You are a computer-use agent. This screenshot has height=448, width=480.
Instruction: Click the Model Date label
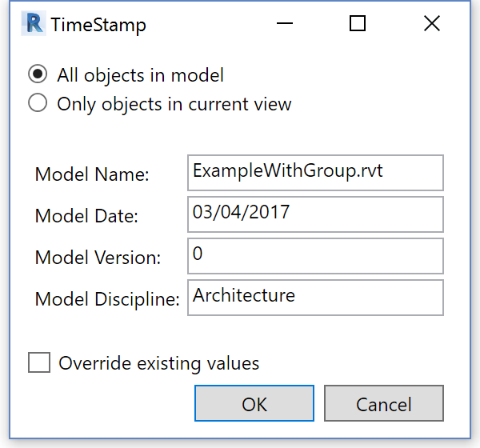coord(87,216)
